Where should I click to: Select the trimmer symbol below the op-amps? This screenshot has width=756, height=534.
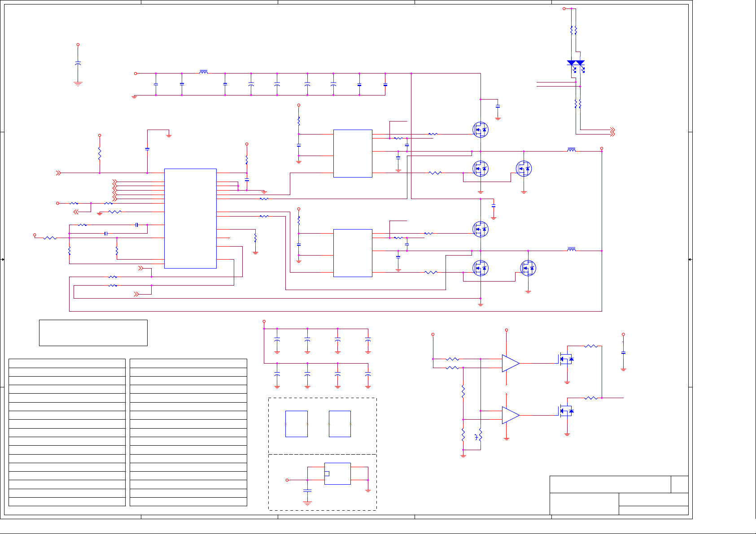(479, 435)
